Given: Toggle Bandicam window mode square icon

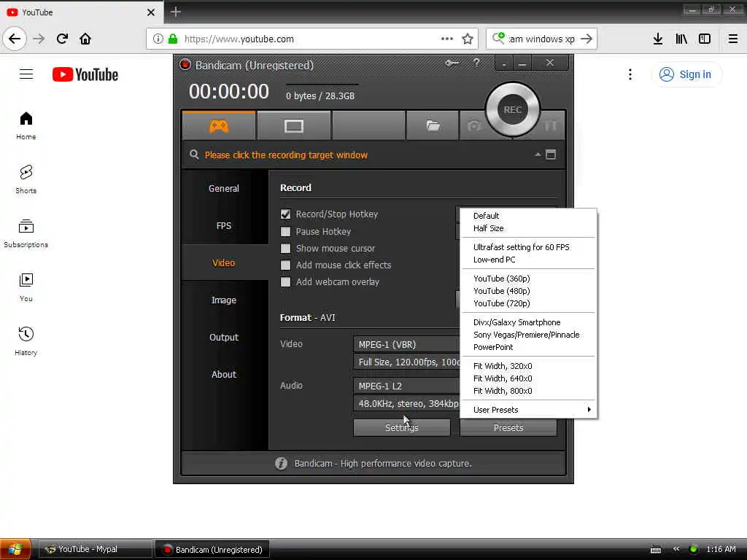Looking at the screenshot, I should (551, 155).
